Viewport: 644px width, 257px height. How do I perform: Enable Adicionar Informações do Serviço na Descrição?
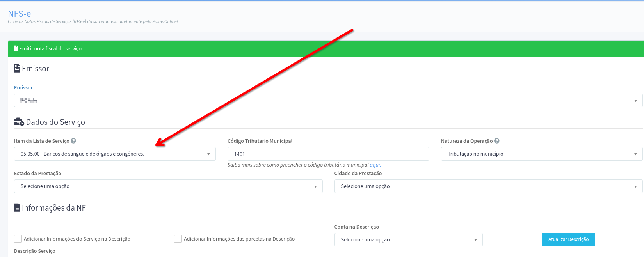pyautogui.click(x=18, y=239)
